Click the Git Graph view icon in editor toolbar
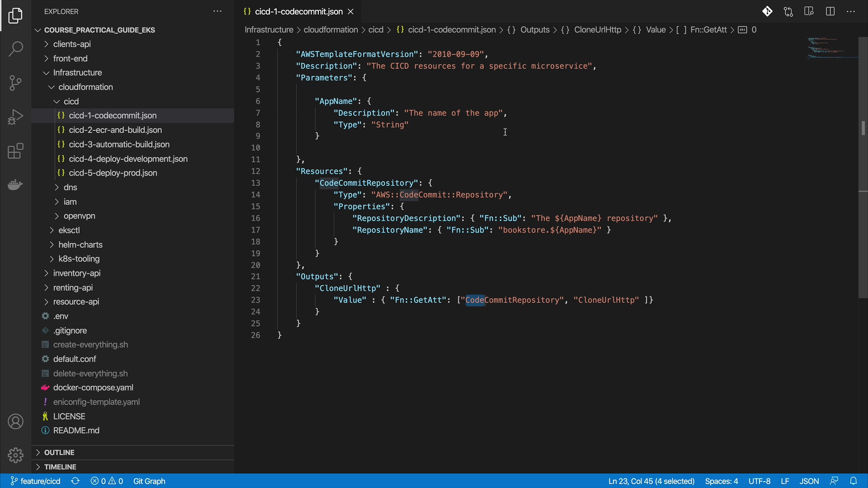868x488 pixels. [x=767, y=12]
